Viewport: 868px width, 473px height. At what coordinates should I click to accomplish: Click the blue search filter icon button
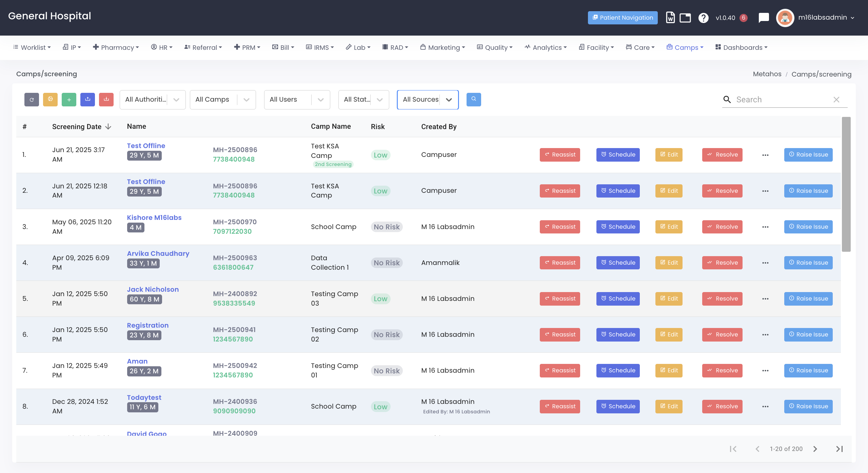tap(474, 99)
